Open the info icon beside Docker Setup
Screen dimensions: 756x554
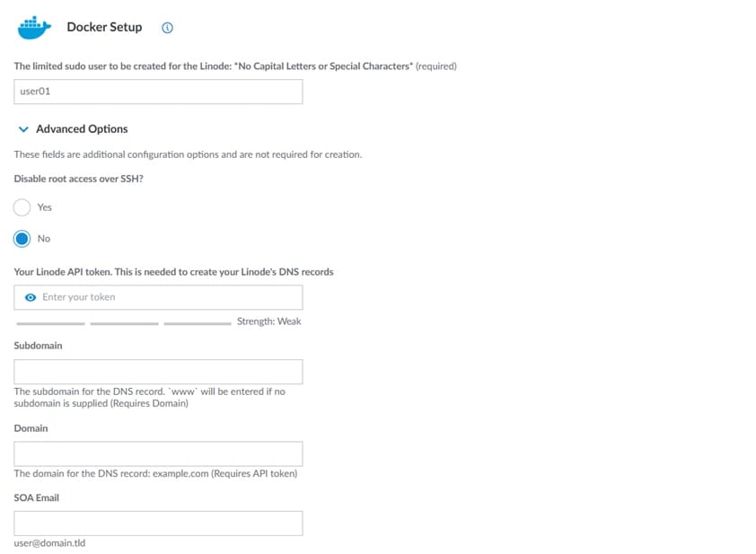click(x=167, y=28)
